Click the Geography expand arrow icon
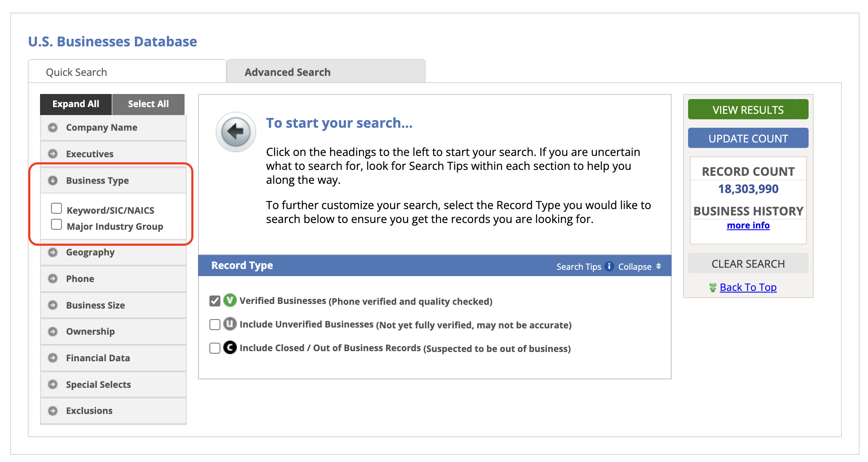 coord(53,252)
